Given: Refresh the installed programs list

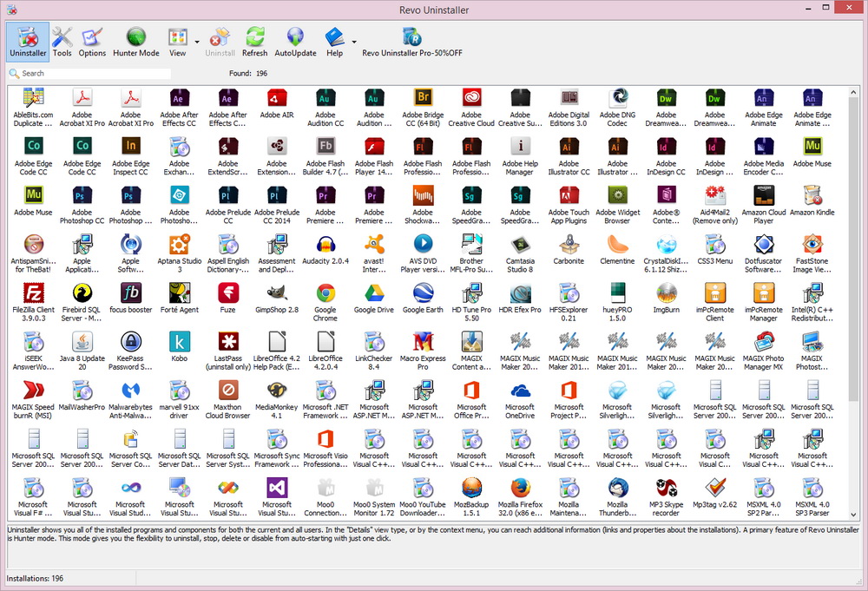Looking at the screenshot, I should coord(254,42).
